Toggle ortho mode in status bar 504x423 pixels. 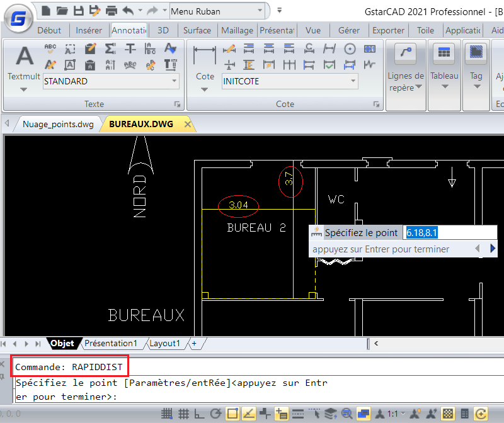click(x=199, y=414)
